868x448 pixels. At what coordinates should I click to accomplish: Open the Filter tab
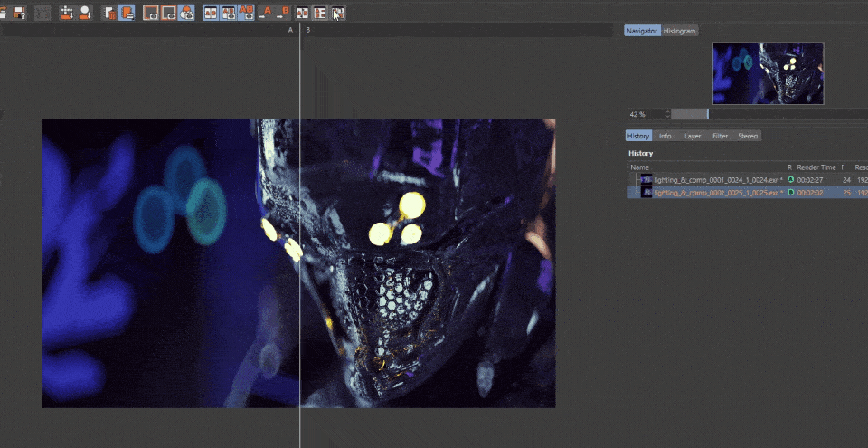click(721, 136)
